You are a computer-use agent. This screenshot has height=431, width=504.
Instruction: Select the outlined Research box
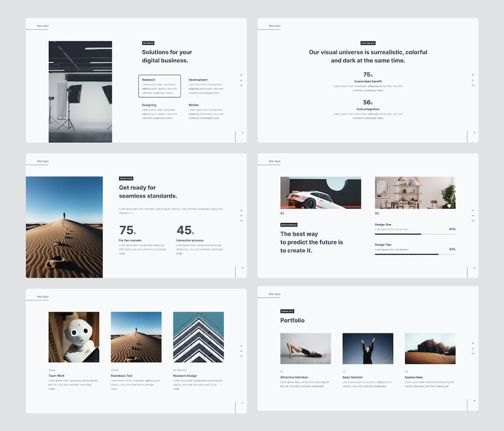(x=160, y=86)
